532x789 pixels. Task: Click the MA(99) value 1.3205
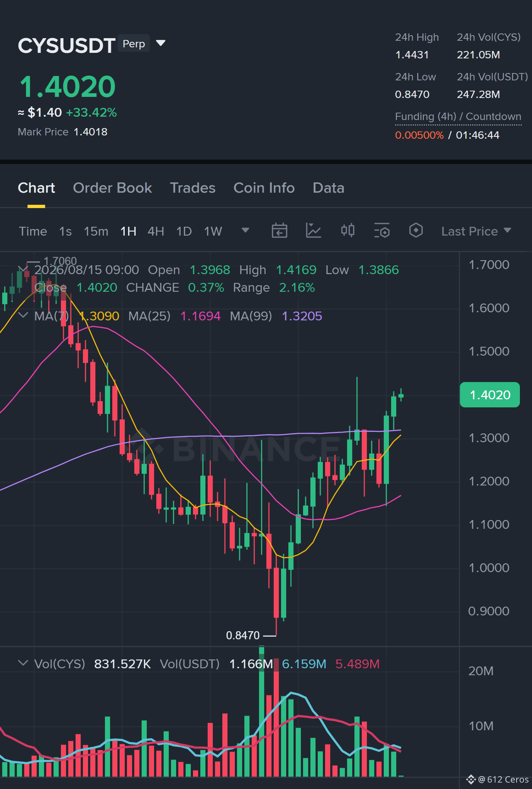(x=302, y=316)
